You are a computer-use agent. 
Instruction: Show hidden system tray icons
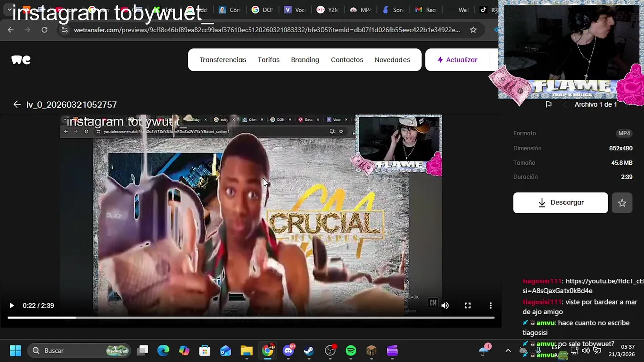[x=508, y=351]
